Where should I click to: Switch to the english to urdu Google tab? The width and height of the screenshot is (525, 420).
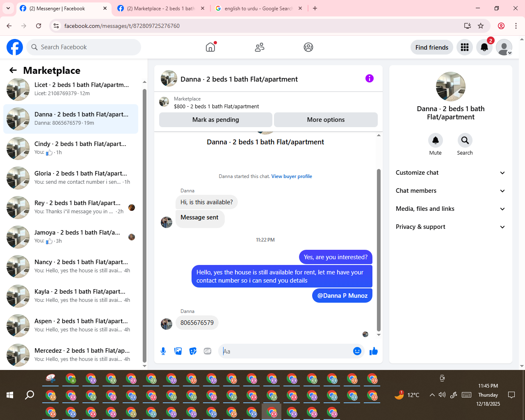[259, 8]
